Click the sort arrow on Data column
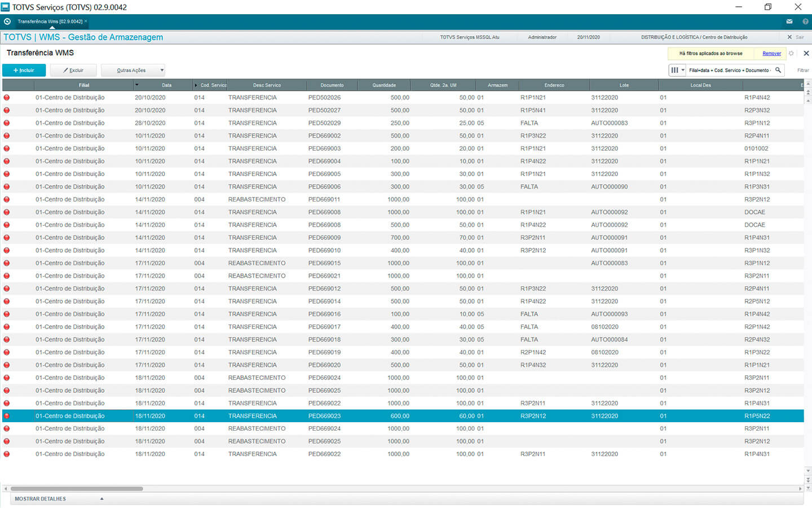 click(136, 85)
